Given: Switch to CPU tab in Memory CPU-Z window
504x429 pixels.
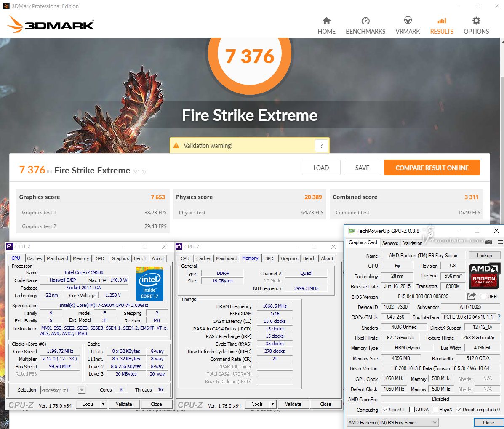Looking at the screenshot, I should 185,258.
